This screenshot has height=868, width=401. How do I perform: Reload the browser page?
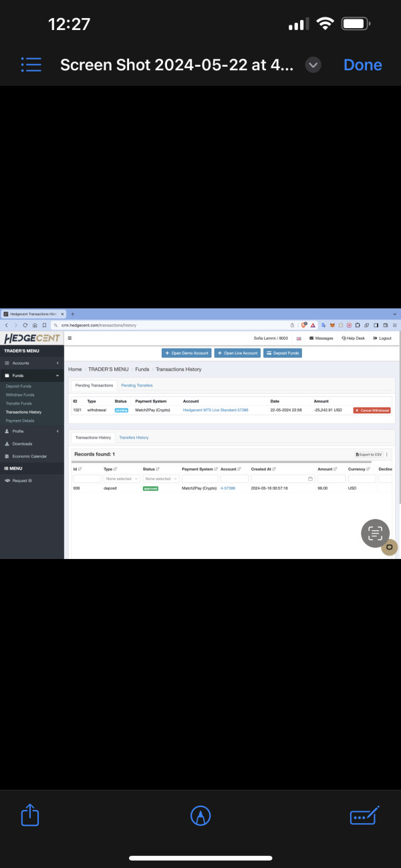25,324
